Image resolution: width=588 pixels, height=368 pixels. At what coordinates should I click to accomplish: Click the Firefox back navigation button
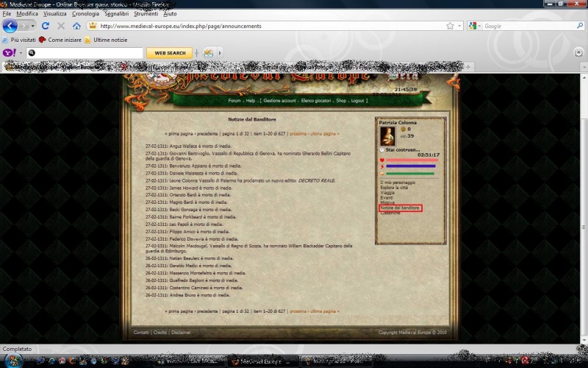click(x=10, y=26)
